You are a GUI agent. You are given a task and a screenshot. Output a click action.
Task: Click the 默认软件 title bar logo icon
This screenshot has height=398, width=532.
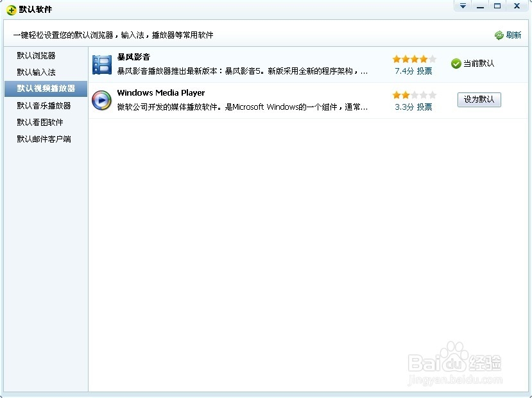point(11,10)
